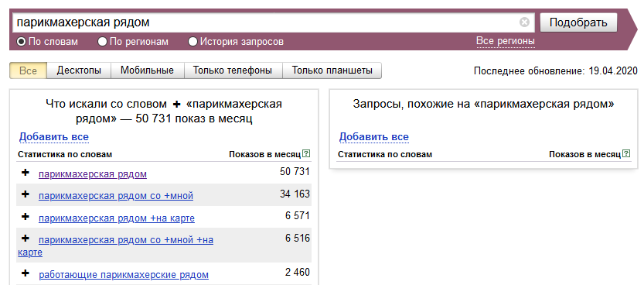The width and height of the screenshot is (644, 285).
Task: Open the 'парикмахерская рядом +на карте' link
Action: (x=117, y=218)
